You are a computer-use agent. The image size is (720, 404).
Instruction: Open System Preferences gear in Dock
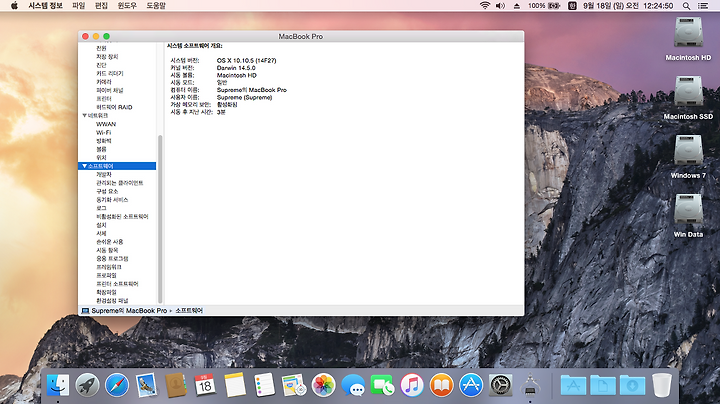pos(501,385)
